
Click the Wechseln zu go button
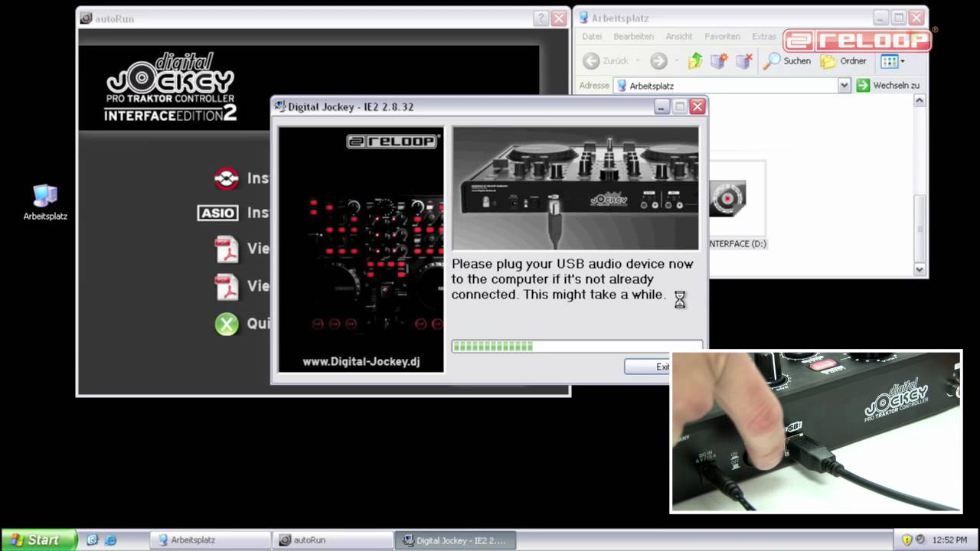888,86
